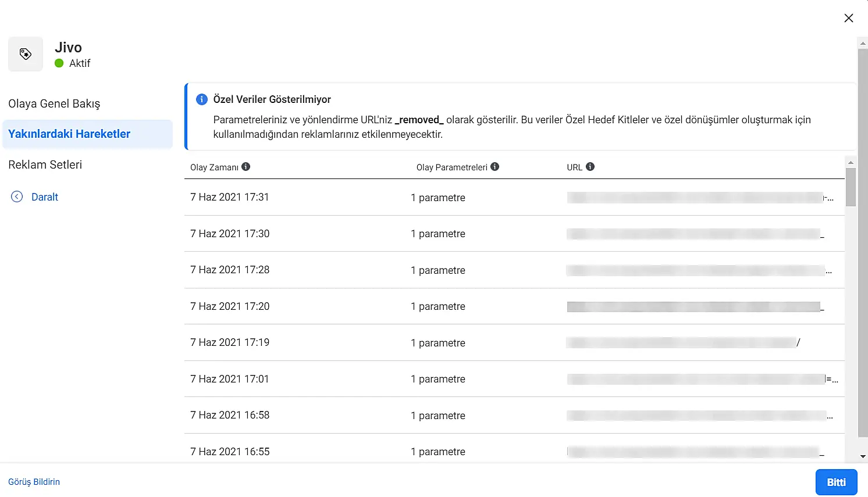
Task: Collapse the sidebar using Daralt link
Action: click(x=45, y=197)
